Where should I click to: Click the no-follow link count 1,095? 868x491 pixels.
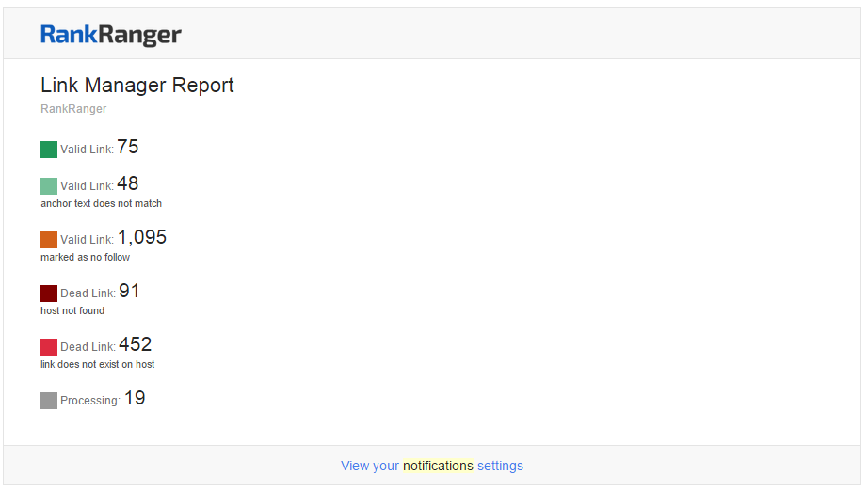click(x=142, y=237)
